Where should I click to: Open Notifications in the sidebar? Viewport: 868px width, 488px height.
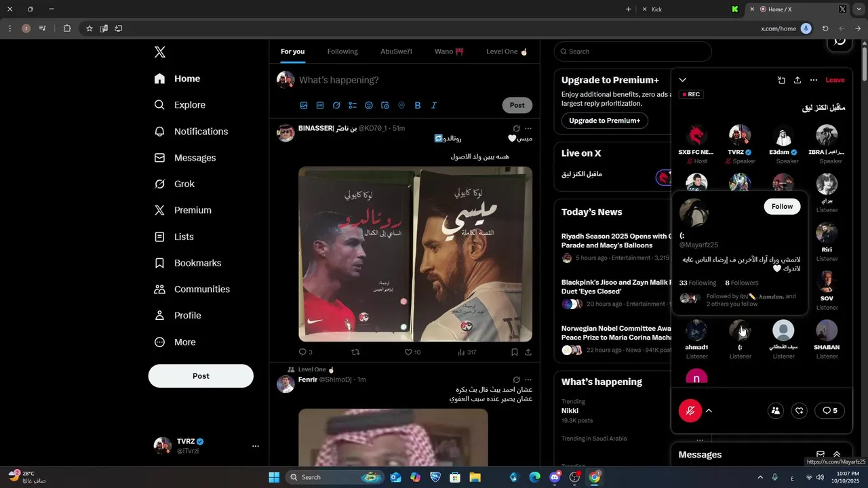pos(191,131)
